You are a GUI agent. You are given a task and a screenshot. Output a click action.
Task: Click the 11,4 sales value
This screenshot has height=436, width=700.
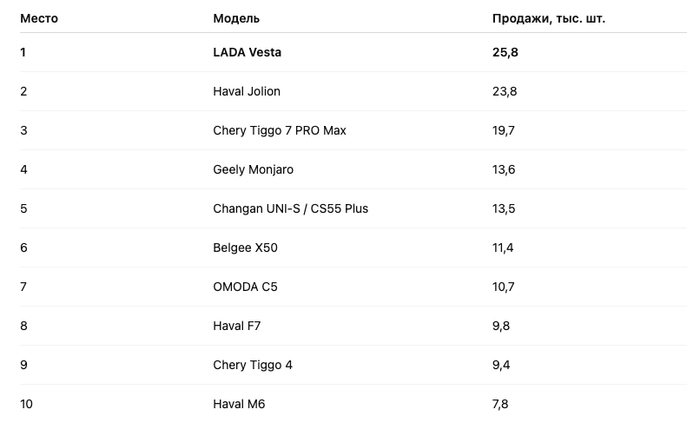tap(502, 247)
